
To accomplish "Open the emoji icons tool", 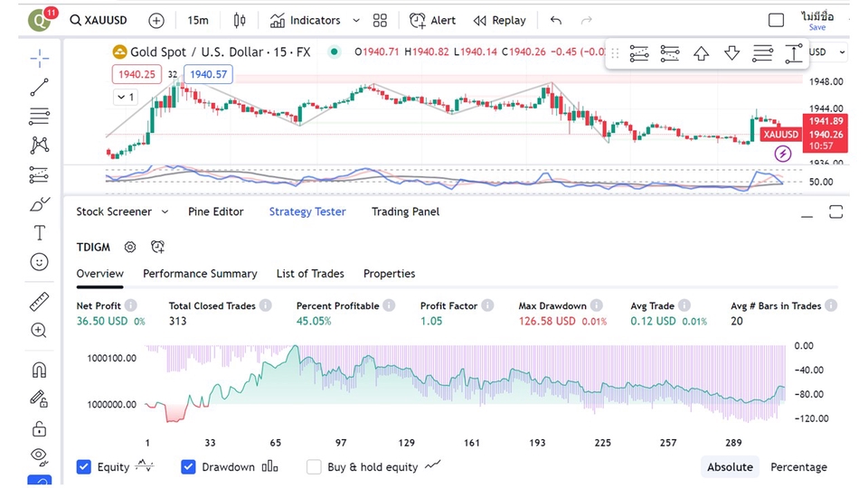I will (x=39, y=262).
